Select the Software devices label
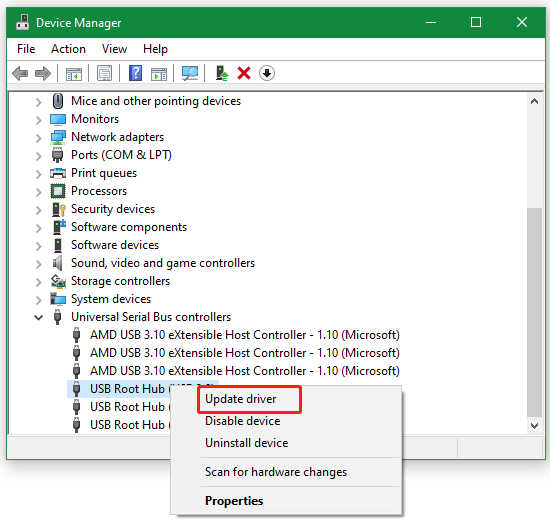550x522 pixels. [115, 245]
